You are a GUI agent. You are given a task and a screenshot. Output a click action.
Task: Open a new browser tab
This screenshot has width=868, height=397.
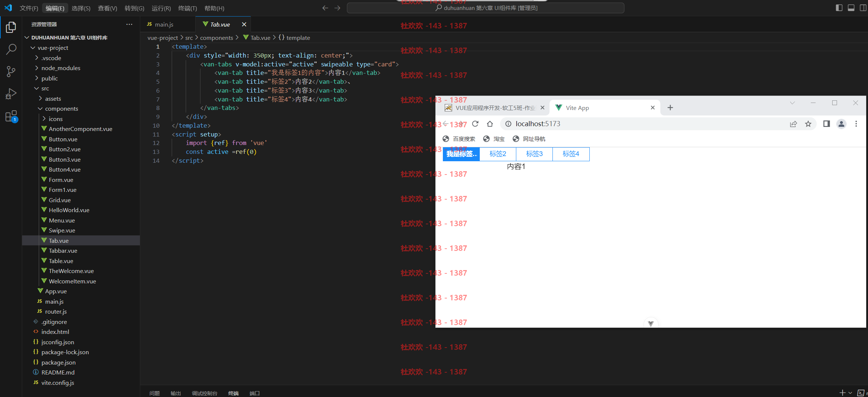coord(670,107)
